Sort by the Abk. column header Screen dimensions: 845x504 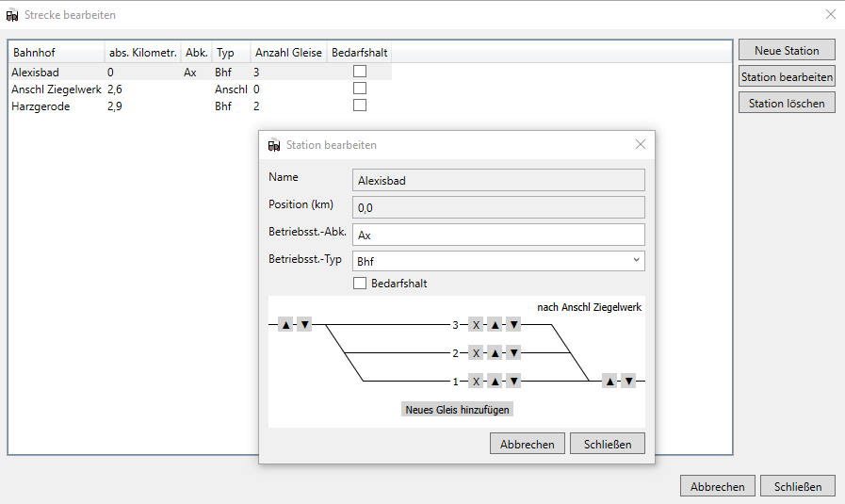(197, 53)
